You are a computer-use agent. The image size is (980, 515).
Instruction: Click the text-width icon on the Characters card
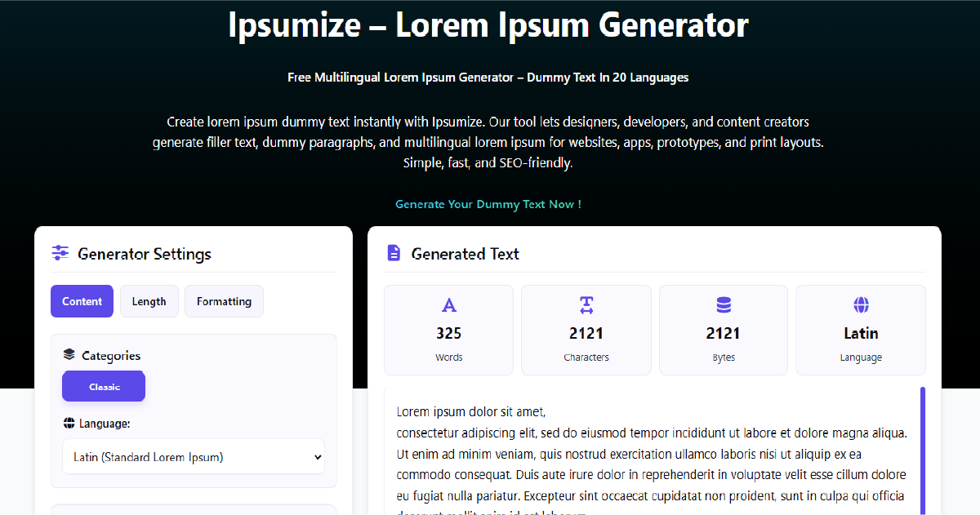click(586, 304)
